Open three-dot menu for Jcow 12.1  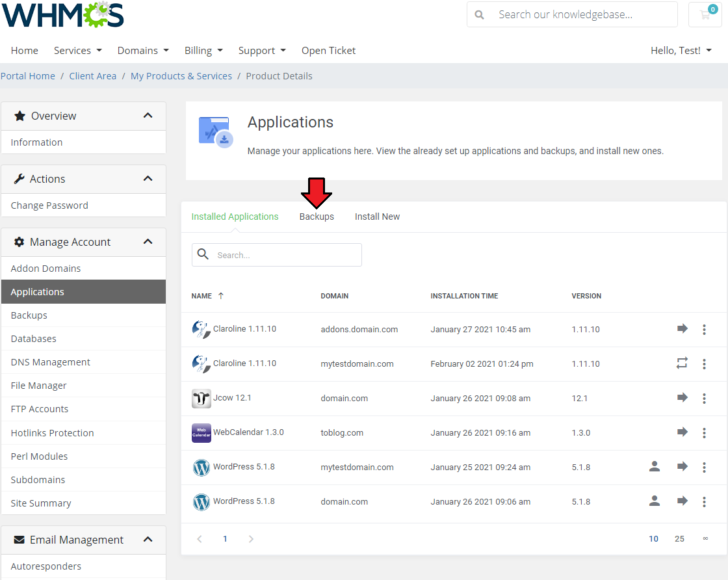[705, 398]
